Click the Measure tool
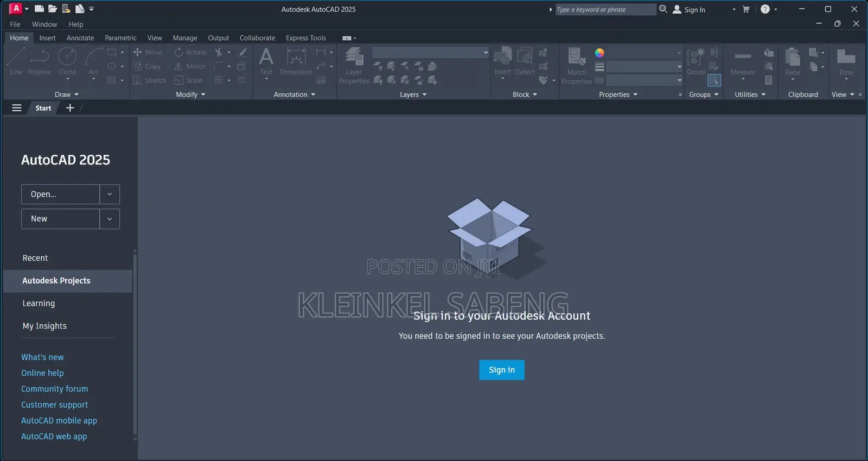 point(743,63)
